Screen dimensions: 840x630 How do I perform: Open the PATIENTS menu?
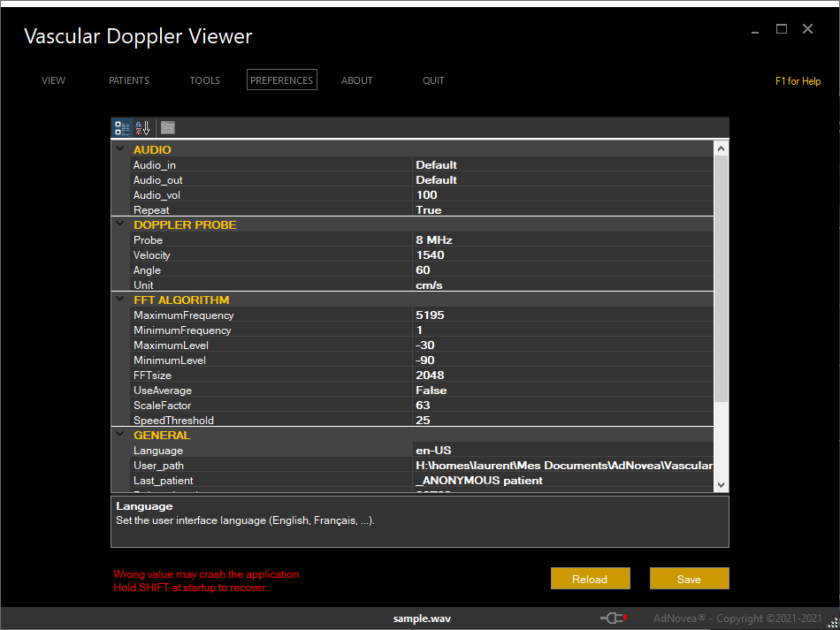click(x=129, y=80)
